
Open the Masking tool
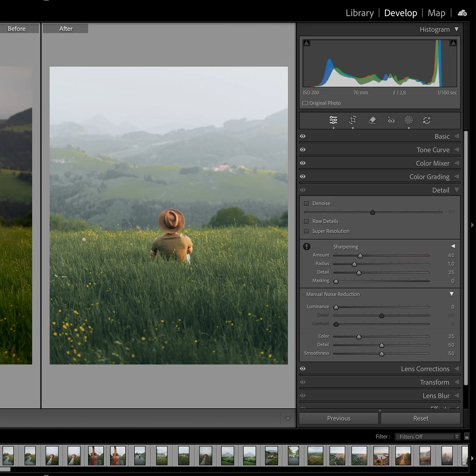pyautogui.click(x=408, y=120)
